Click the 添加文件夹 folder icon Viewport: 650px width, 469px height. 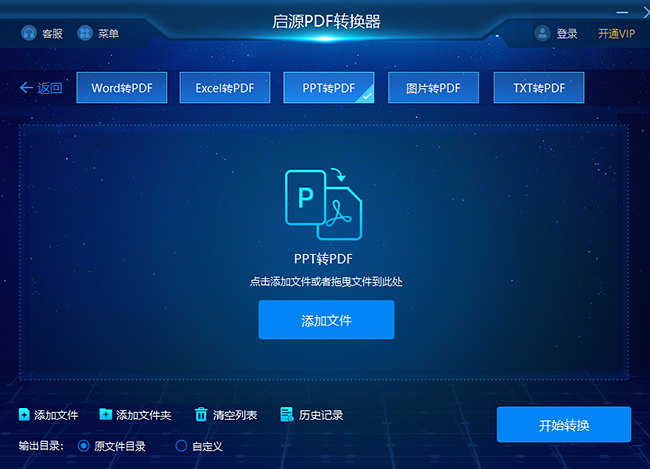(x=106, y=414)
